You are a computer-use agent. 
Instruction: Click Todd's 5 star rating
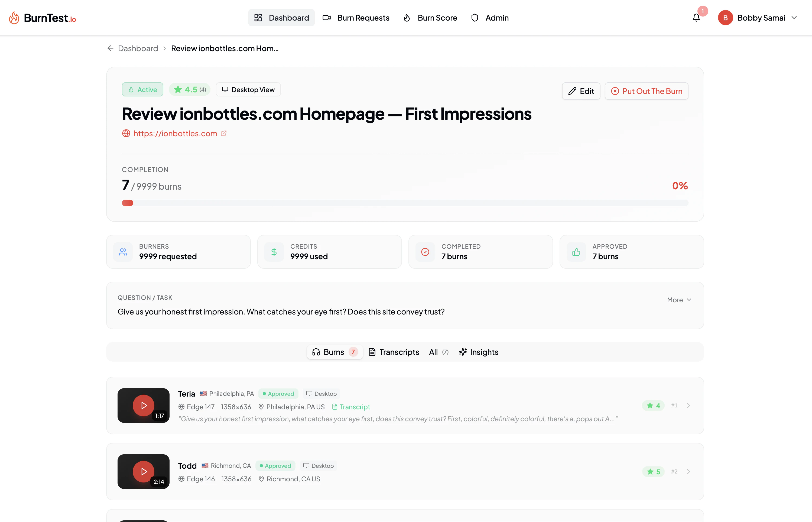[x=653, y=472]
